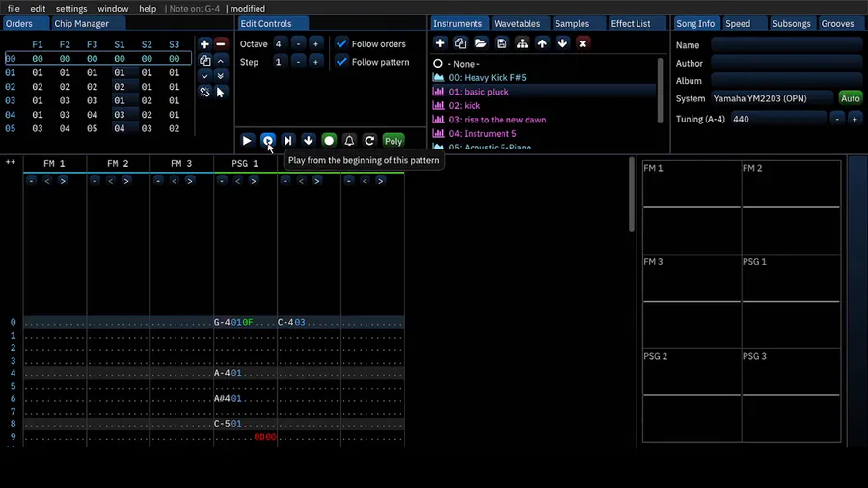Add a new order row with plus icon
The image size is (868, 488).
[204, 43]
